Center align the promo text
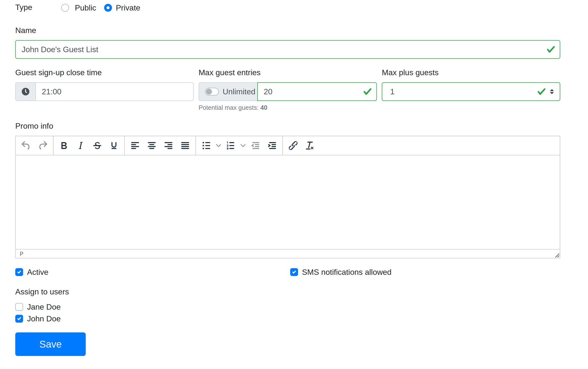 click(x=152, y=146)
